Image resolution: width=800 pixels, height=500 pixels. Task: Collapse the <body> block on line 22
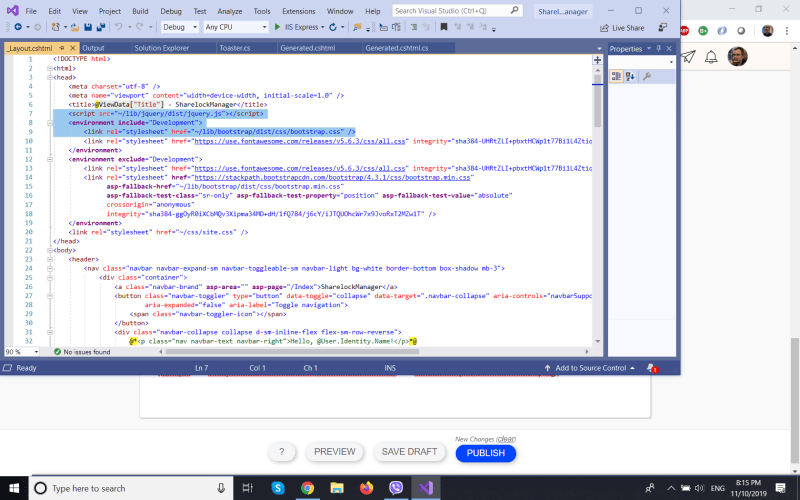point(50,251)
